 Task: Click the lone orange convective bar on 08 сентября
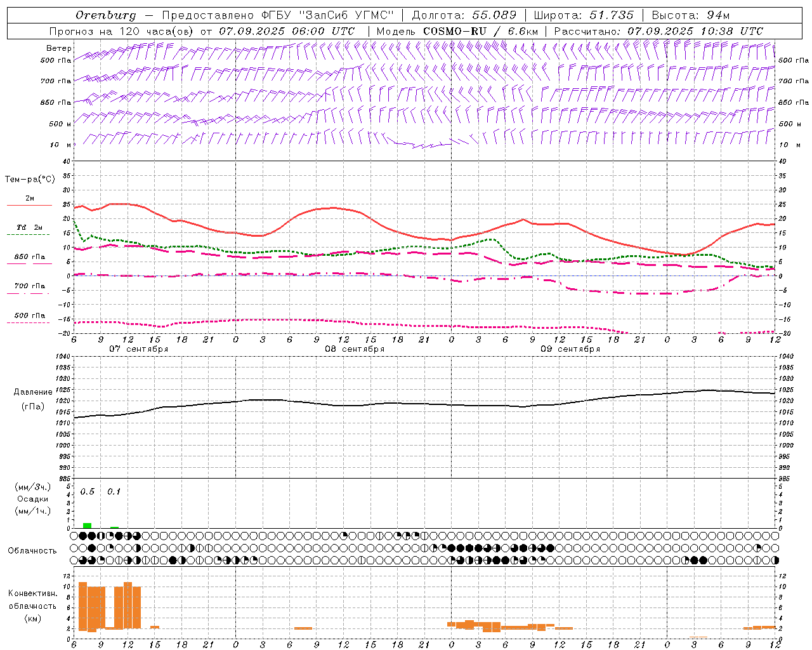(303, 628)
